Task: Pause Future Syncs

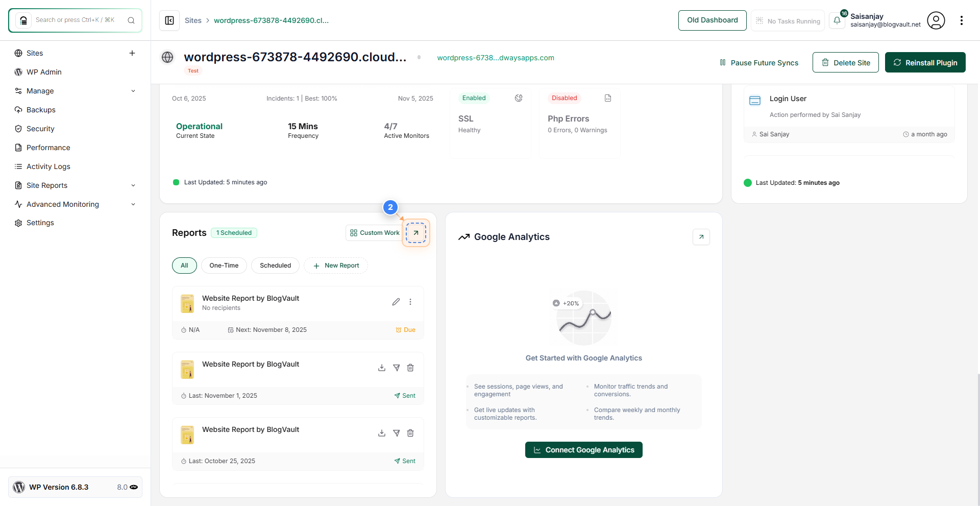Action: pos(758,63)
